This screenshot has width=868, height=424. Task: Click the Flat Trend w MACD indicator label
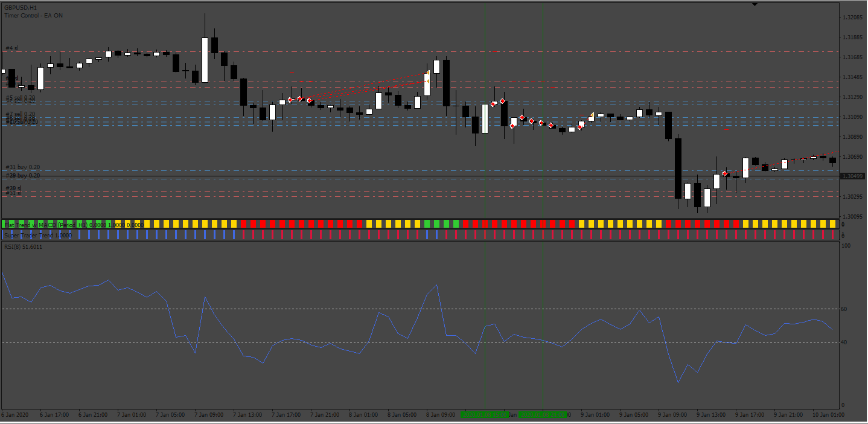coord(74,225)
